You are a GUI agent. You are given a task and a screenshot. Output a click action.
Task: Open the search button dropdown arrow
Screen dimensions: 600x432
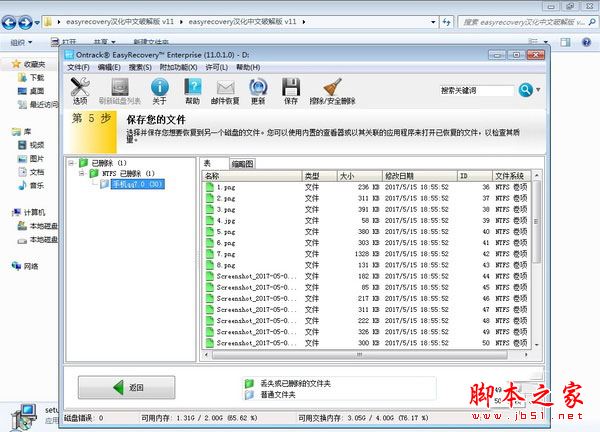point(538,90)
